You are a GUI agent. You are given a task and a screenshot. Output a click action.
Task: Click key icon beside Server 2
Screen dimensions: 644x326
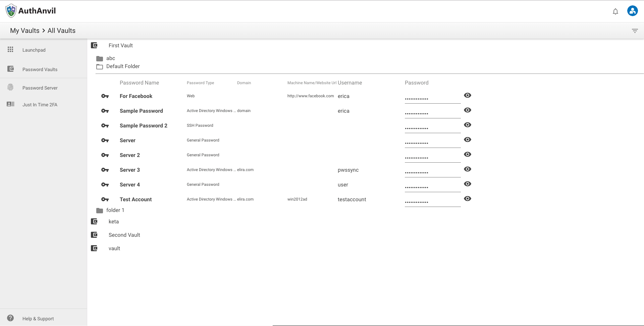(105, 155)
